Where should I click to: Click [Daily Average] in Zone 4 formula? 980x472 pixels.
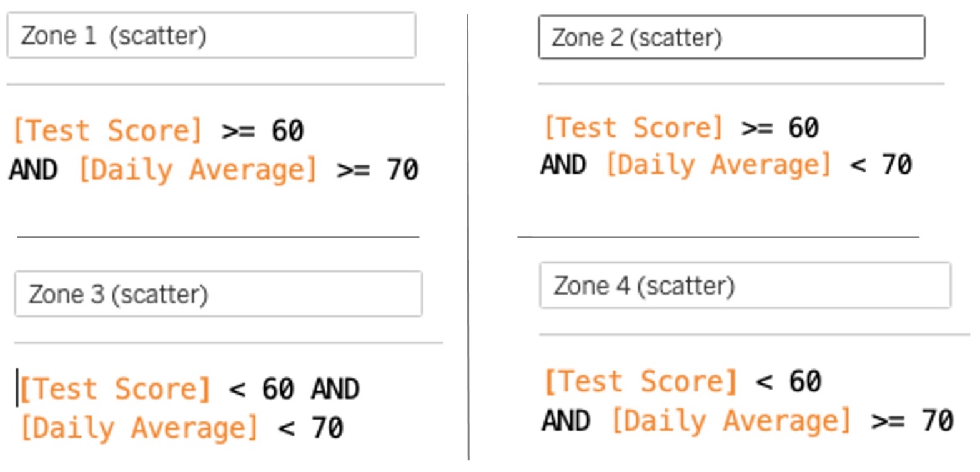tap(731, 421)
